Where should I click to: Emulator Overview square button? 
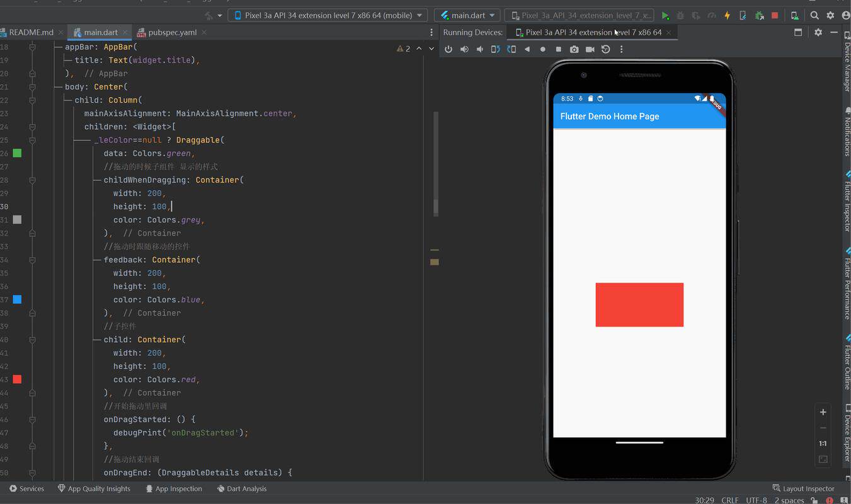pos(558,49)
